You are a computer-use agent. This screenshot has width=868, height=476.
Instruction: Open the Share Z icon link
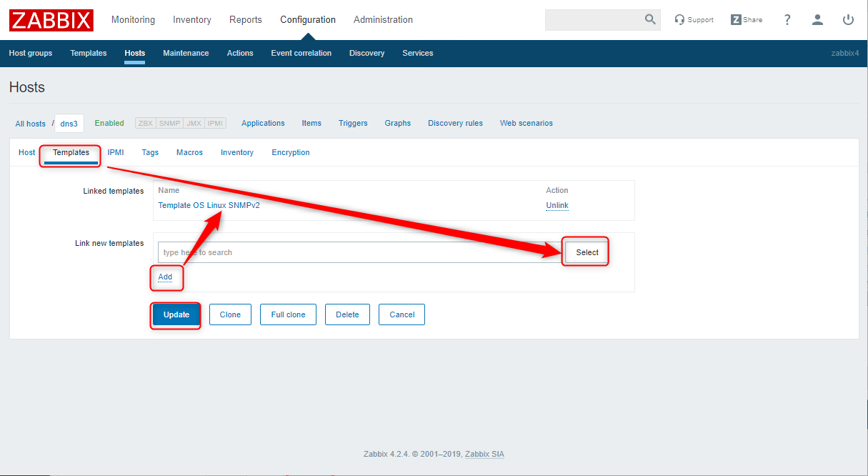tap(747, 20)
